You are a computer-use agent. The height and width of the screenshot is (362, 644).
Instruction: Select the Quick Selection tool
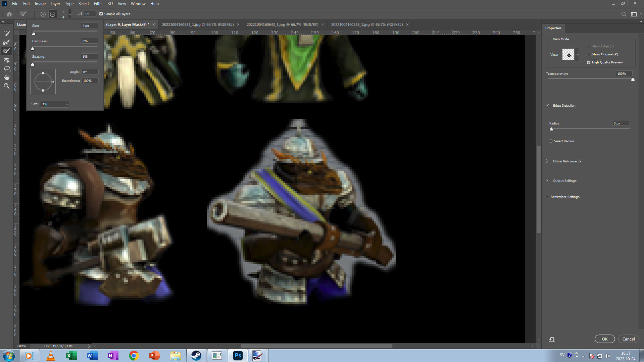(6, 34)
